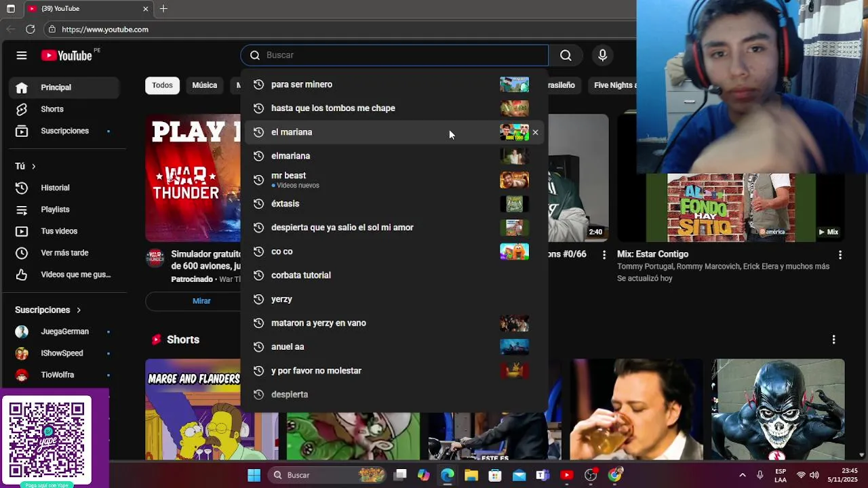Open Shorts in the sidebar

pos(64,109)
